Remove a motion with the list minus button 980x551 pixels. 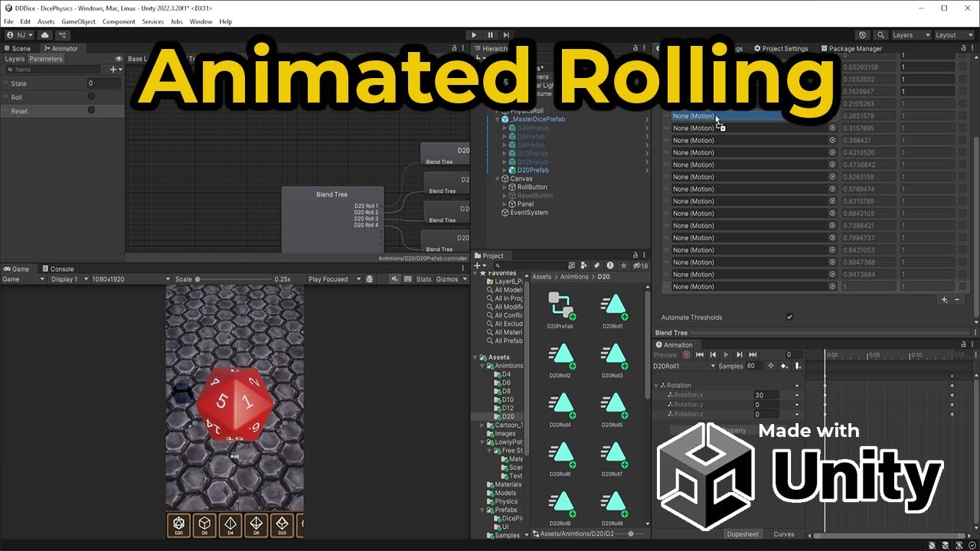pyautogui.click(x=957, y=300)
